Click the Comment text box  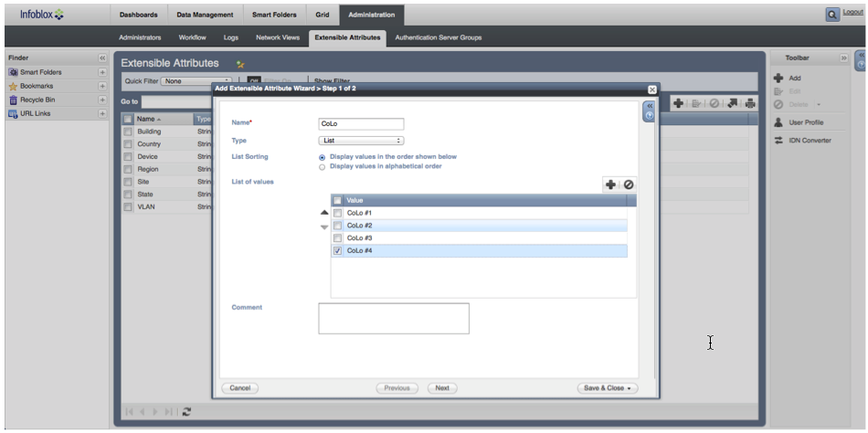(394, 319)
